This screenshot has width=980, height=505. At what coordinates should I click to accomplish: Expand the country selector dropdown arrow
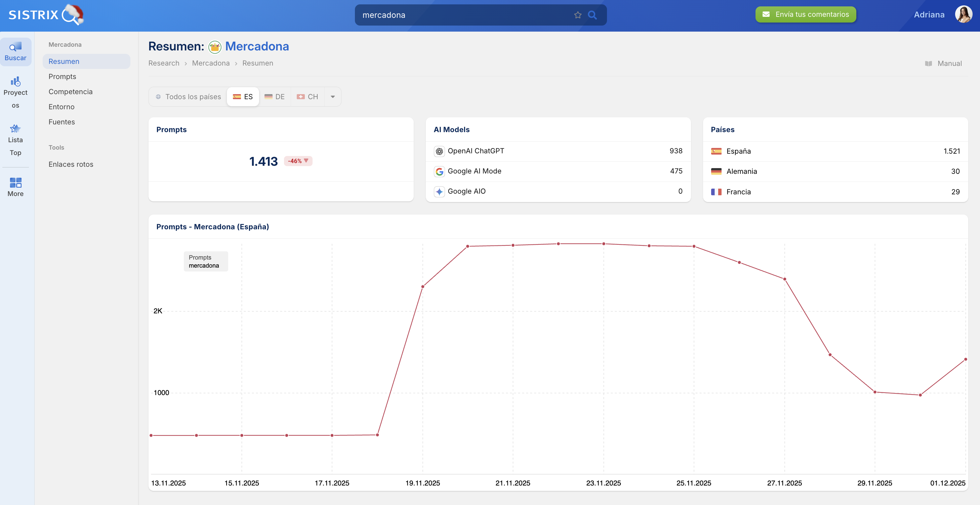click(332, 96)
